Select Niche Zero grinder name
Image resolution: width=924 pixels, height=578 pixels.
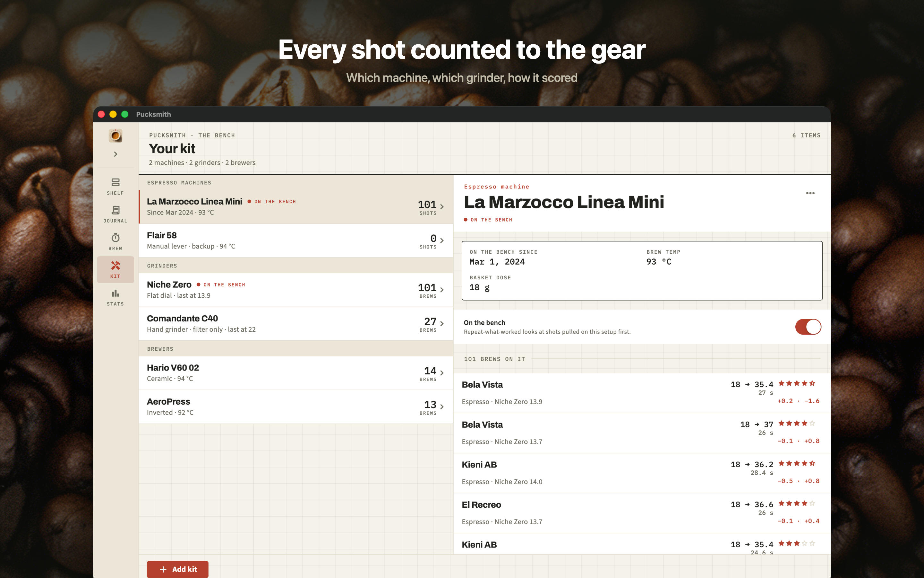(x=169, y=285)
